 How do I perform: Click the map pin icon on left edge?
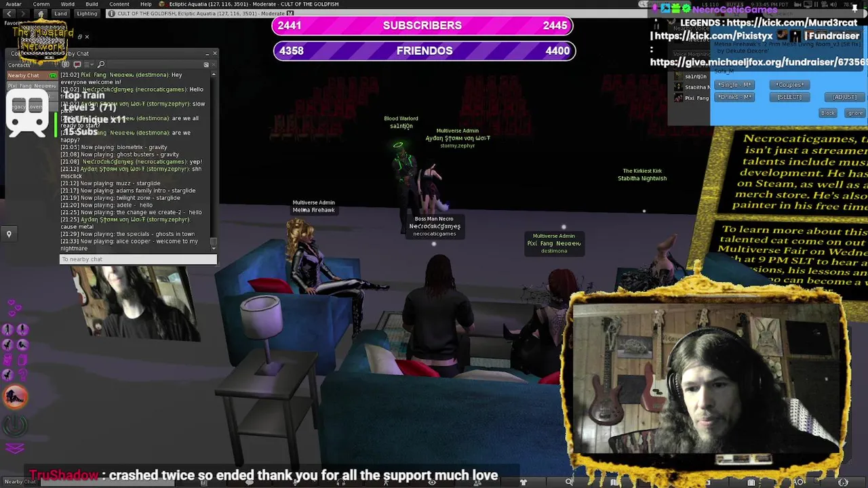pyautogui.click(x=9, y=234)
